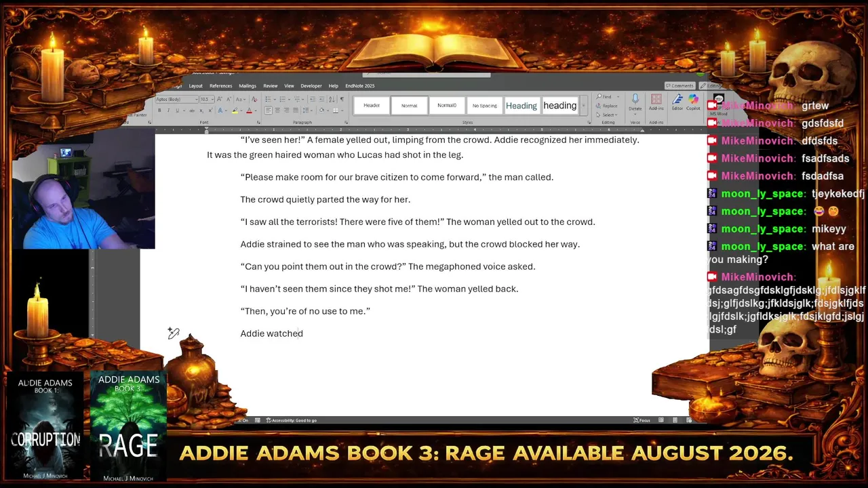This screenshot has width=868, height=488.
Task: Click Increase Font Size icon
Action: click(x=220, y=99)
